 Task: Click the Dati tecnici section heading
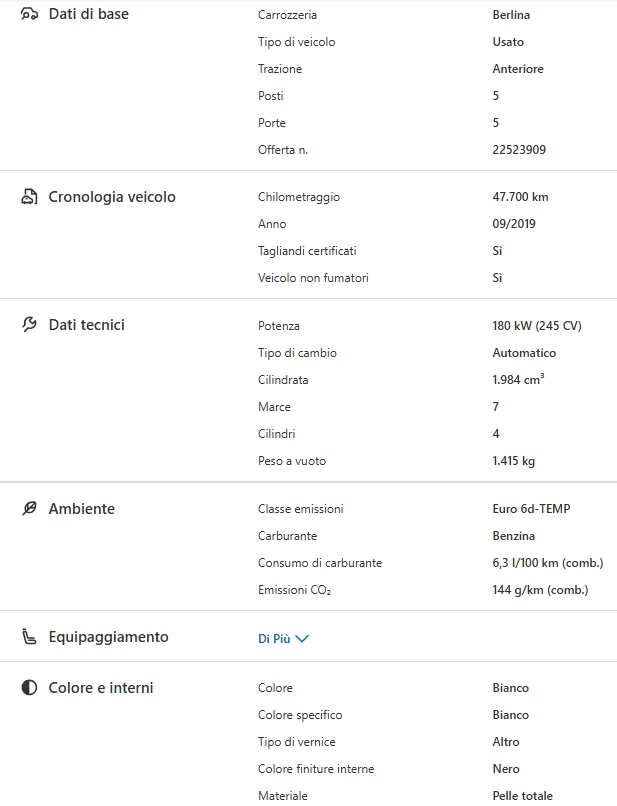(x=86, y=325)
